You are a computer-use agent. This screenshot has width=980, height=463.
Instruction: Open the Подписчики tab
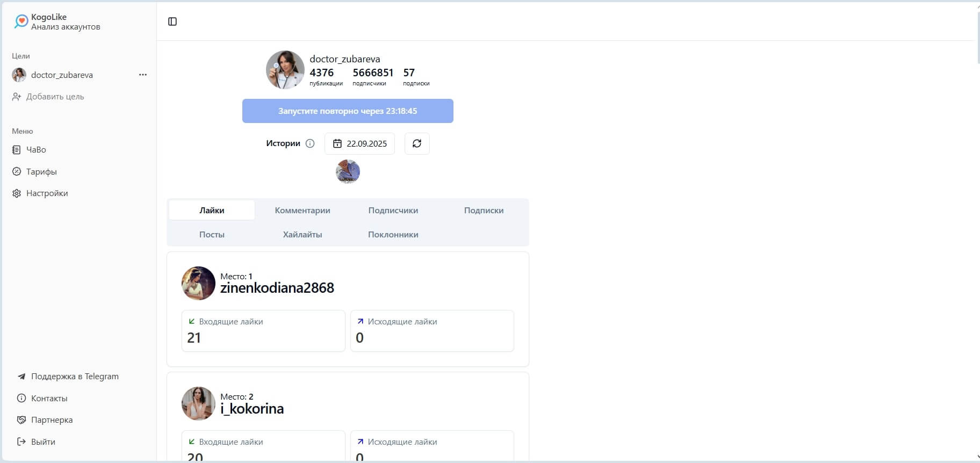pyautogui.click(x=393, y=210)
